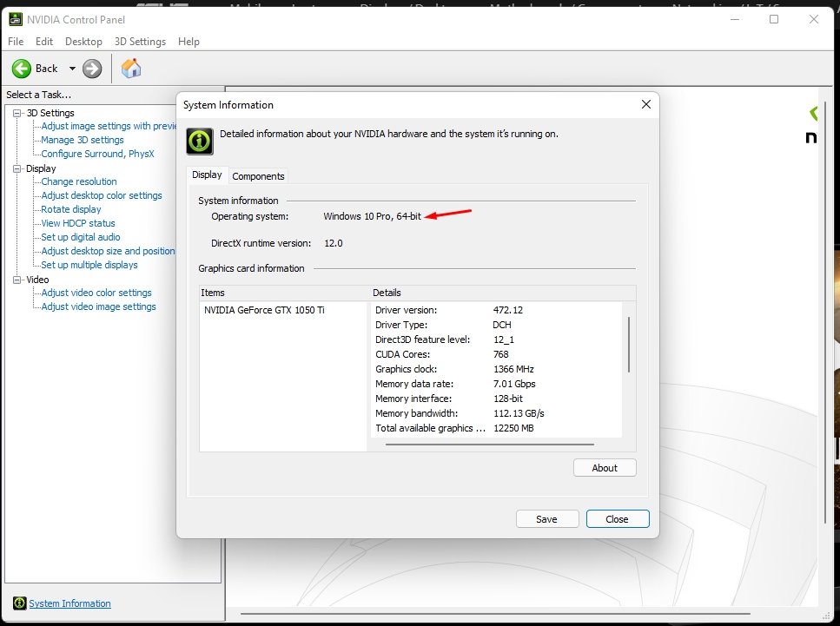Open the System Information link
Image resolution: width=840 pixels, height=626 pixels.
[x=69, y=603]
